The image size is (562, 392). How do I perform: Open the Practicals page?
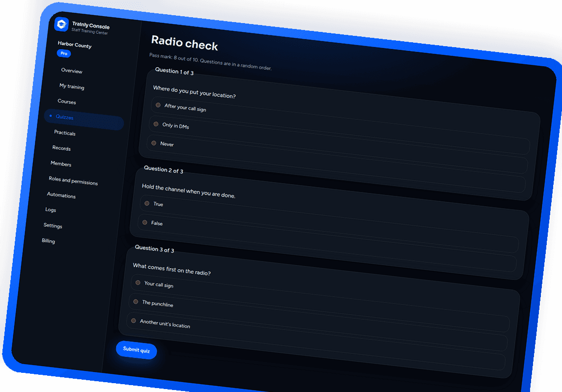point(65,133)
